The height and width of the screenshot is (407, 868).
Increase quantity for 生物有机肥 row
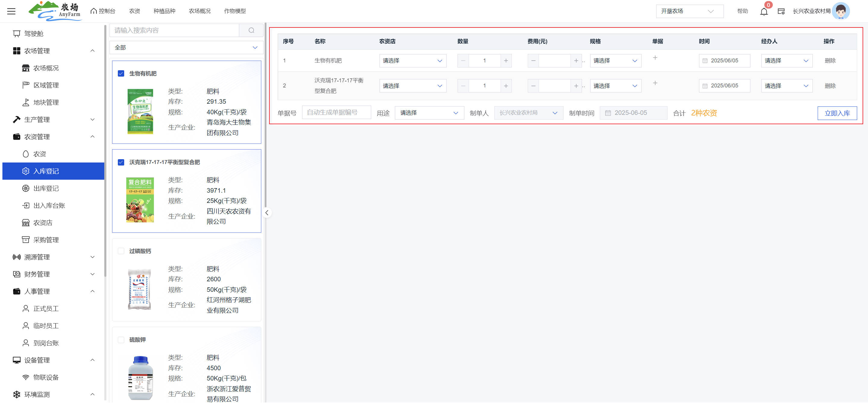pyautogui.click(x=506, y=61)
